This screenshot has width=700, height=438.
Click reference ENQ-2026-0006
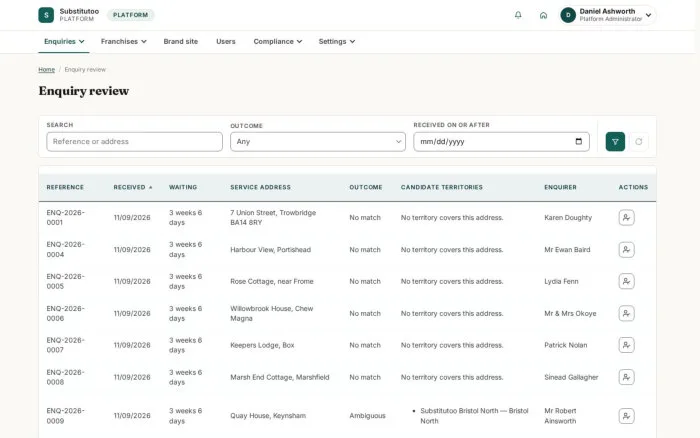65,313
